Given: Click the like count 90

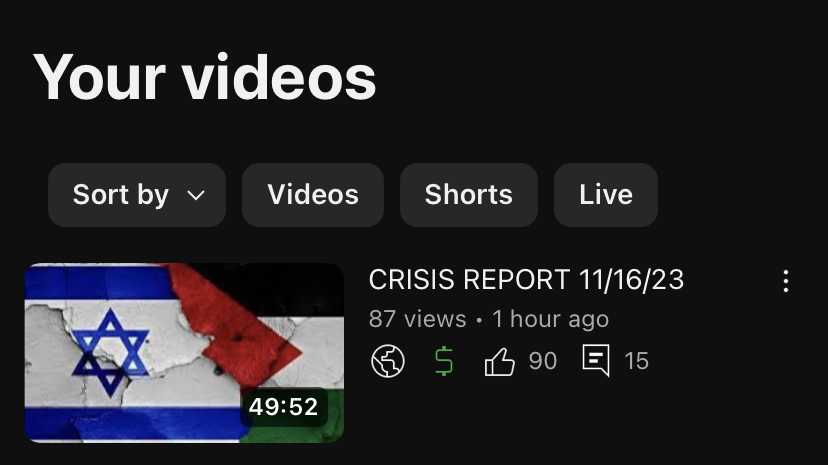Looking at the screenshot, I should click(543, 361).
